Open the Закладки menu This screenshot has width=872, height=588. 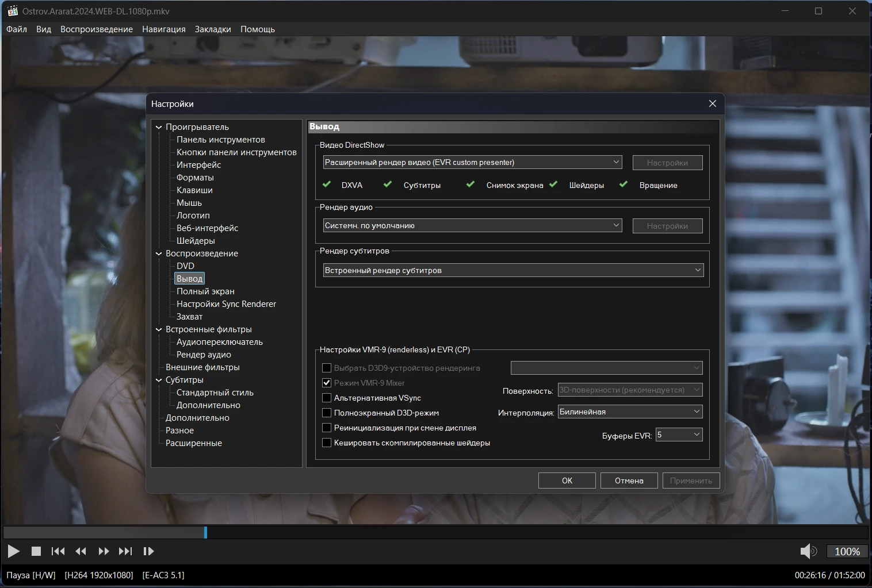click(213, 29)
